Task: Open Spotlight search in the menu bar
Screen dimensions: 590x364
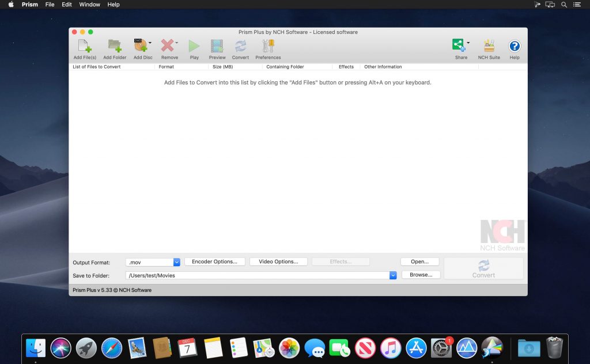Action: [x=563, y=5]
